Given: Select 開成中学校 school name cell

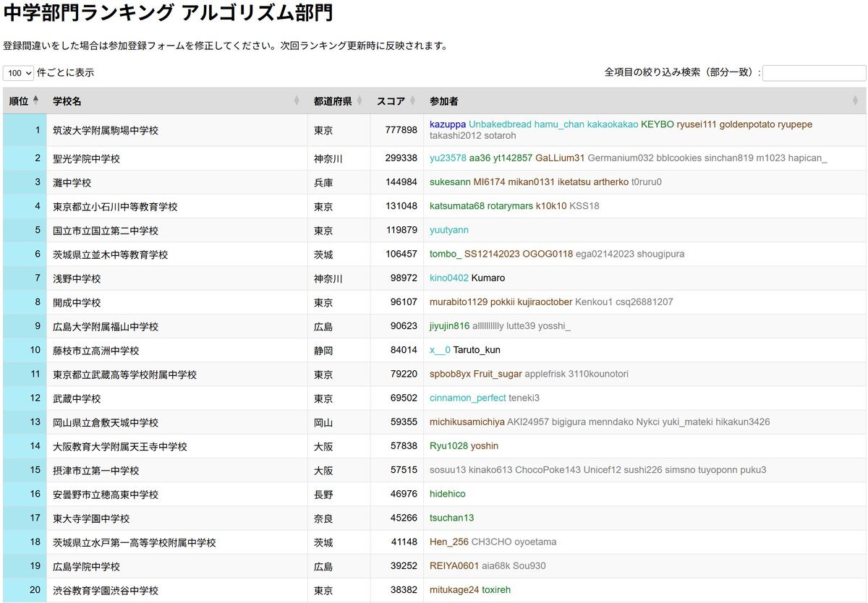Looking at the screenshot, I should (177, 302).
